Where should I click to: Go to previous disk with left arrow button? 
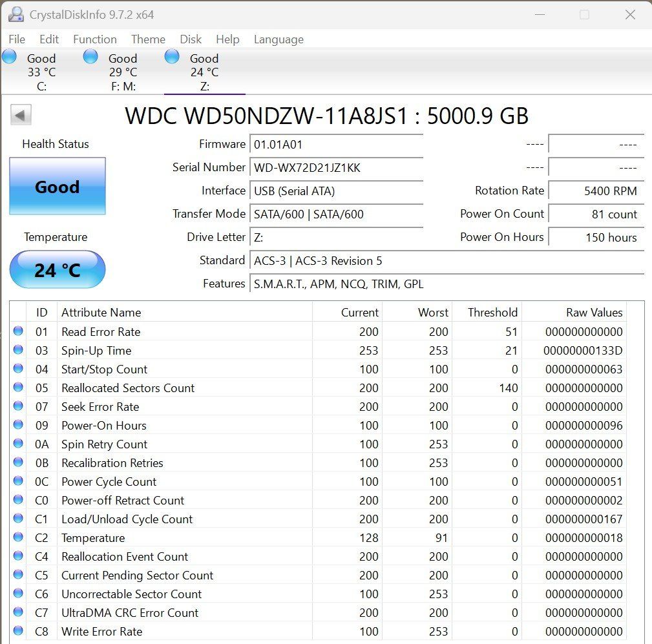[x=21, y=115]
